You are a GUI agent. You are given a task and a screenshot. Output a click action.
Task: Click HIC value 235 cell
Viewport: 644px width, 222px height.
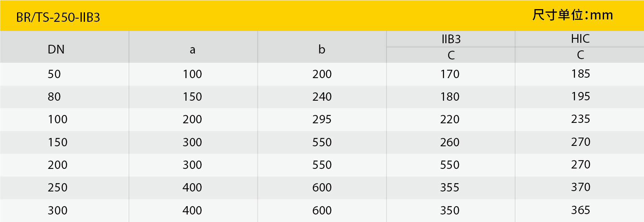[x=581, y=119]
